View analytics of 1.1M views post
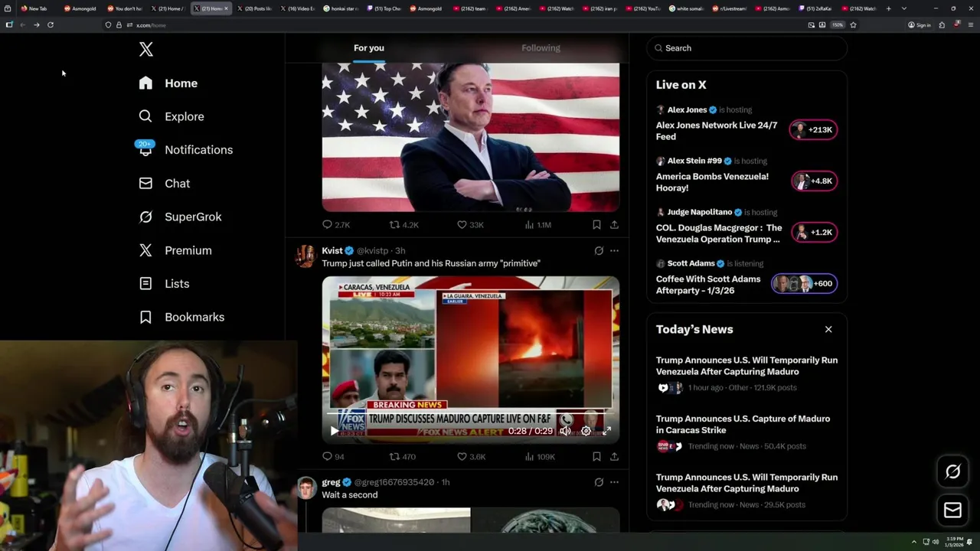The image size is (980, 551). coord(537,225)
